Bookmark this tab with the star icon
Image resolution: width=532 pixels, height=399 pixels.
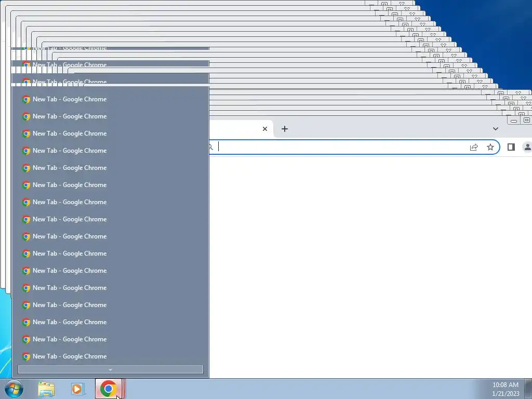click(x=490, y=147)
